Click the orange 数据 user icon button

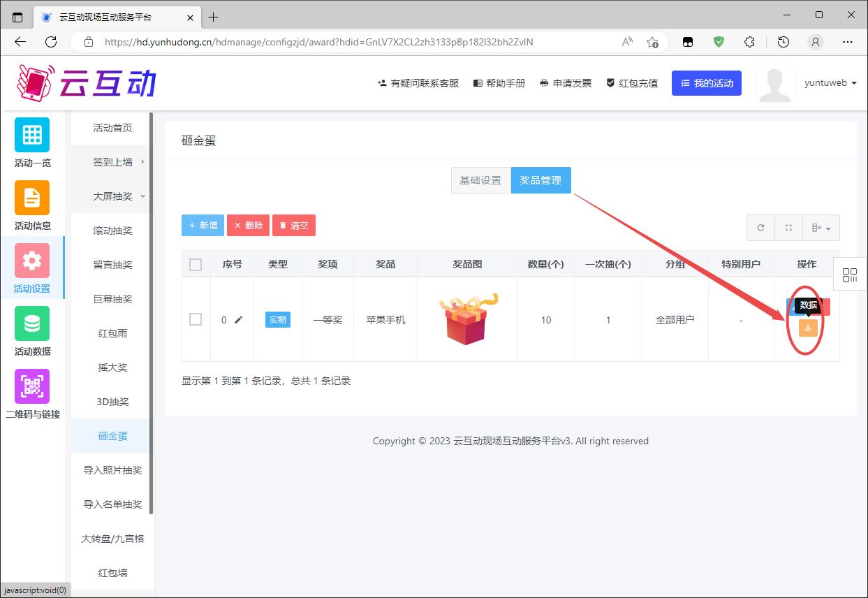(x=808, y=328)
